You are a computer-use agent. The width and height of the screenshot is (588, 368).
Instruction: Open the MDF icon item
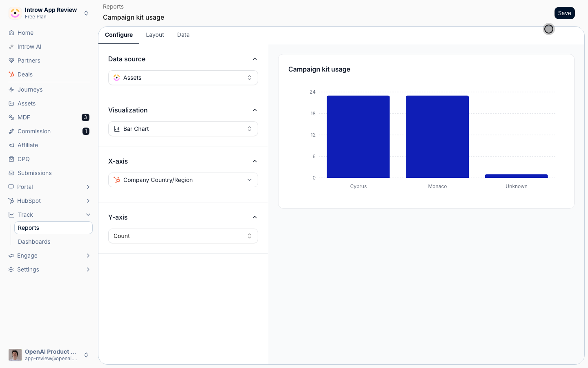coord(11,117)
